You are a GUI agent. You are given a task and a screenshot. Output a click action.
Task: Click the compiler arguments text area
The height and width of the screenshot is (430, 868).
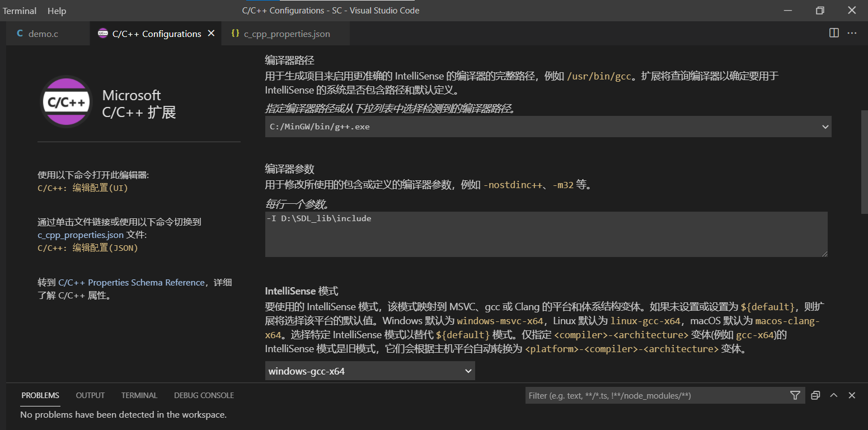point(546,234)
